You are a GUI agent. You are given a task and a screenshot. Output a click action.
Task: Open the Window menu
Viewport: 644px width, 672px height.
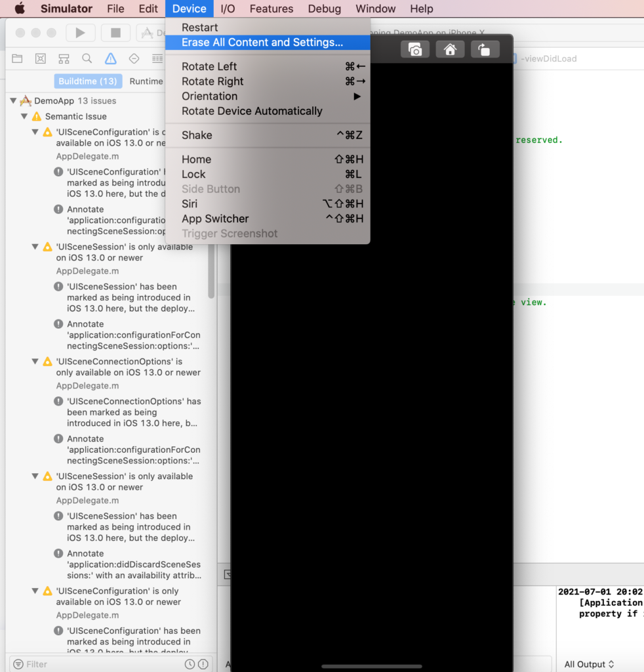[x=376, y=9]
